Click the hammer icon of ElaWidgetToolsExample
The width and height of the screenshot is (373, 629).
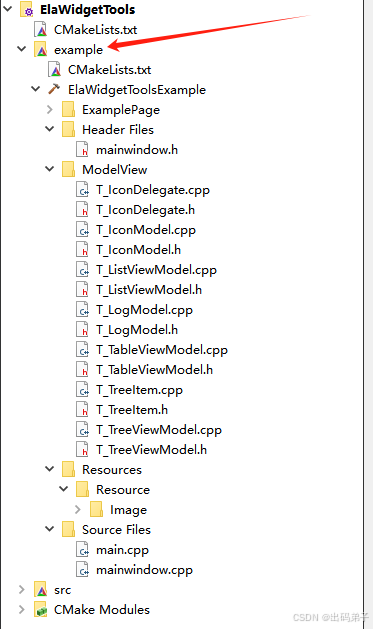pos(54,89)
